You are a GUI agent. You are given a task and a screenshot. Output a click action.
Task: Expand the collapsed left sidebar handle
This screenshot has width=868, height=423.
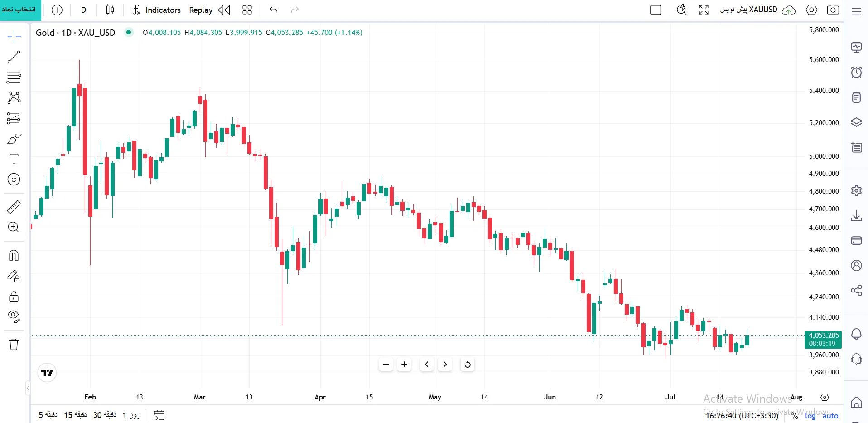click(x=28, y=388)
